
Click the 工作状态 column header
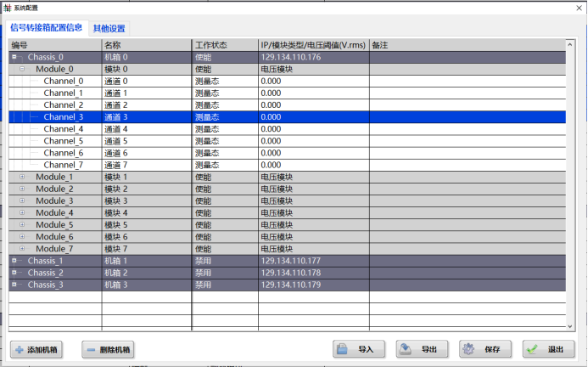209,45
